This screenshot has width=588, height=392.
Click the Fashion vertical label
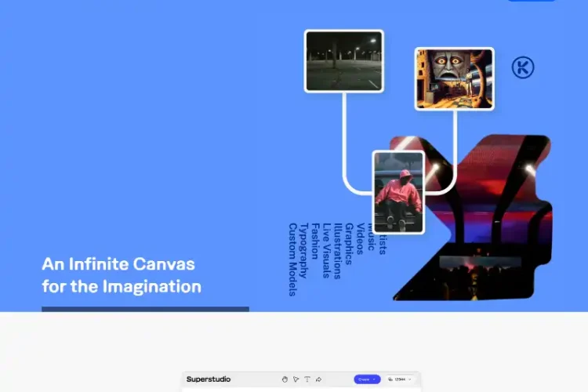point(315,241)
